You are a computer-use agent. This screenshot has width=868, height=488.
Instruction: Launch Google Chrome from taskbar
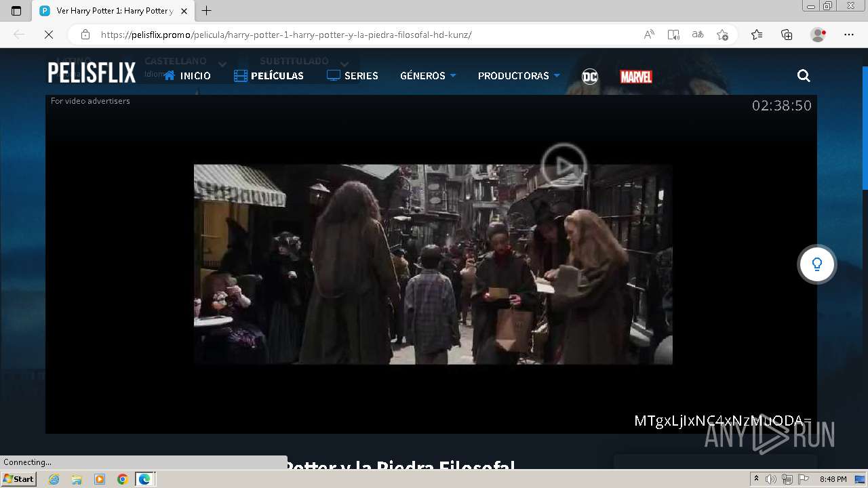pos(122,479)
